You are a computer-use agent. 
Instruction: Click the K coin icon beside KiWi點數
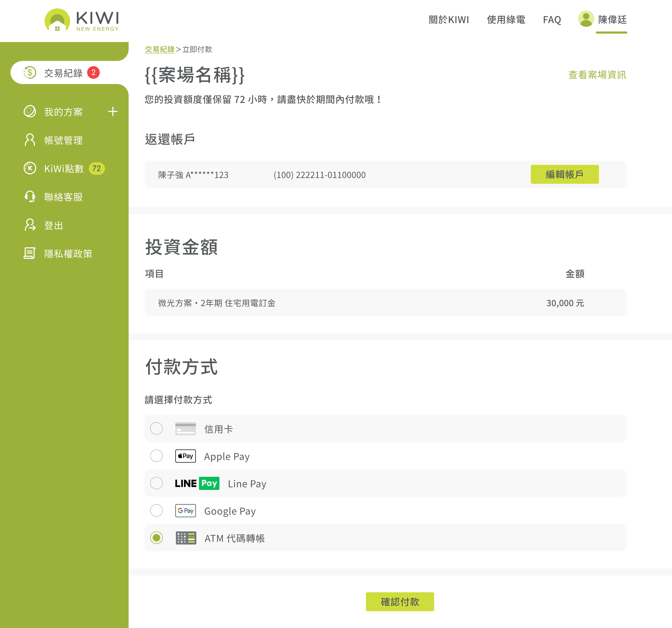(30, 168)
